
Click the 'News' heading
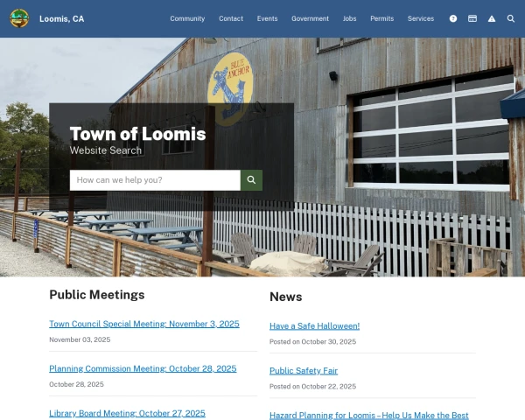pos(286,297)
